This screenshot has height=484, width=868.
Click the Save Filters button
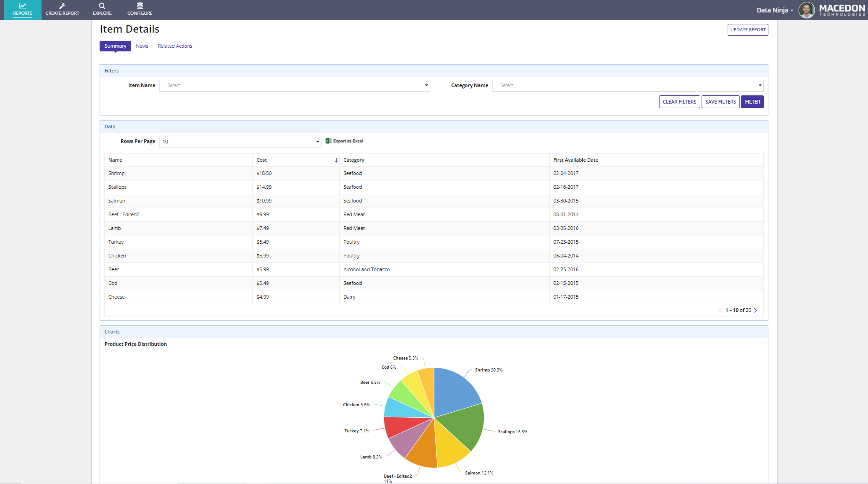[x=720, y=102]
